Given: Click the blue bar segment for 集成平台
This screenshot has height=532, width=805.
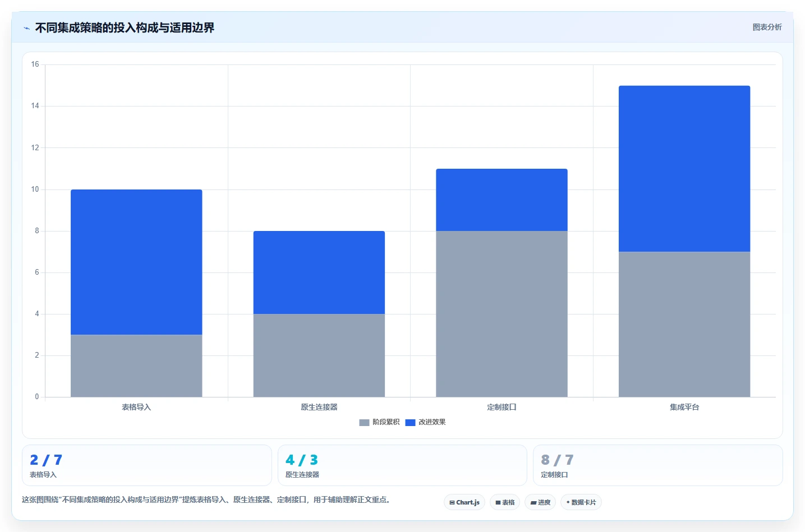Looking at the screenshot, I should (x=684, y=169).
